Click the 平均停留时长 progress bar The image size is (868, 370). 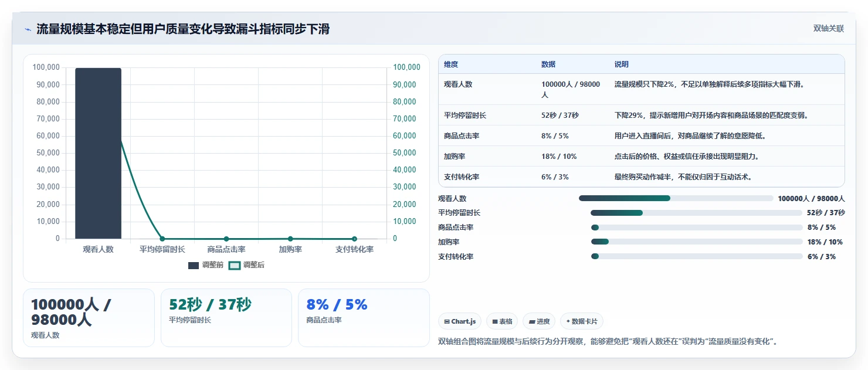click(x=696, y=213)
